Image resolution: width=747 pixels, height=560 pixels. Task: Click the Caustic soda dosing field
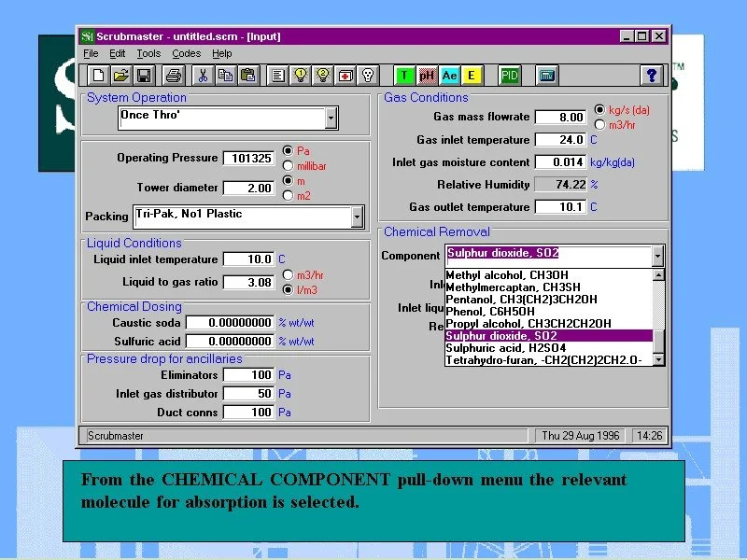tap(230, 322)
